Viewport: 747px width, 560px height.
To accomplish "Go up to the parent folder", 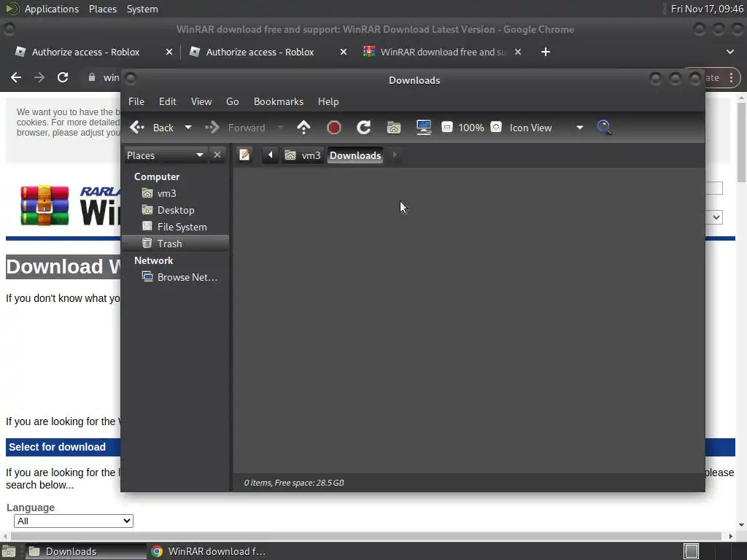I will 303,128.
